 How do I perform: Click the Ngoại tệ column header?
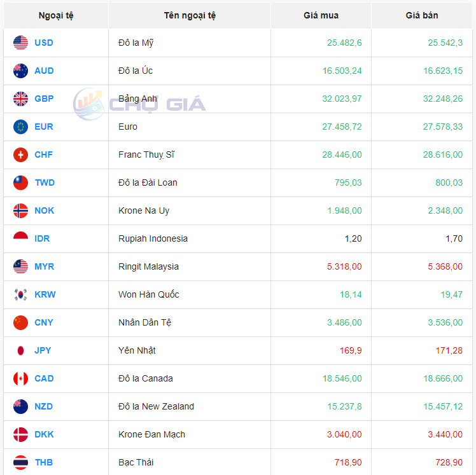(x=56, y=15)
